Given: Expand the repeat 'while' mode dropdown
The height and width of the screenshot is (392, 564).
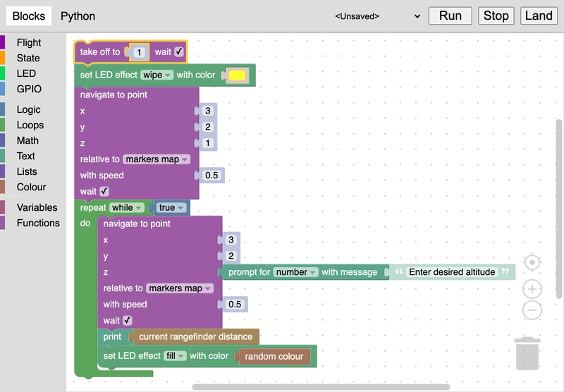Looking at the screenshot, I should point(127,207).
